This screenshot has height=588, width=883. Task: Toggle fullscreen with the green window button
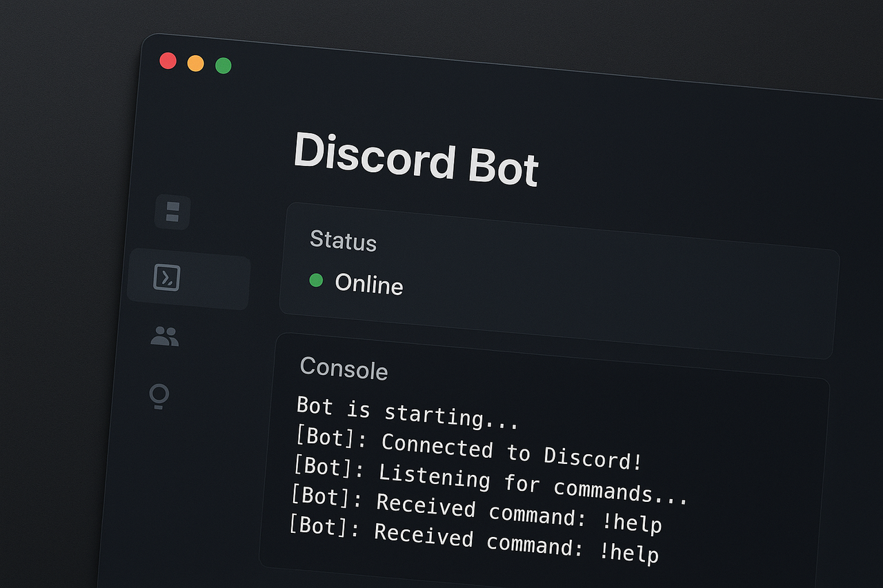click(x=222, y=65)
